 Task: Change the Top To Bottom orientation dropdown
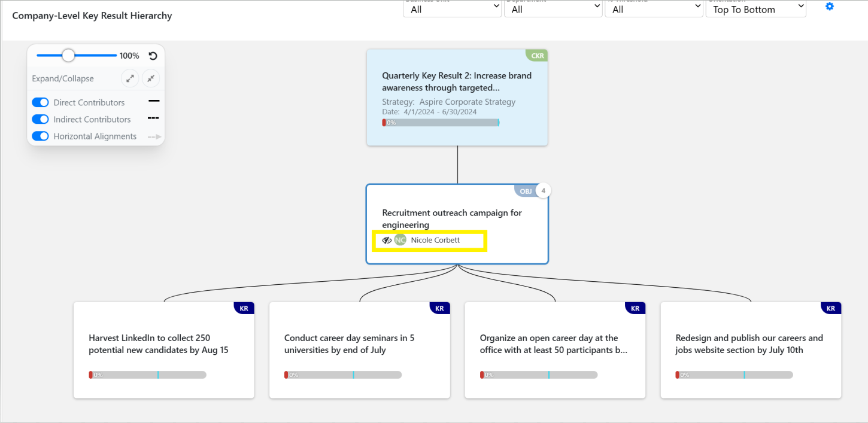coord(756,8)
